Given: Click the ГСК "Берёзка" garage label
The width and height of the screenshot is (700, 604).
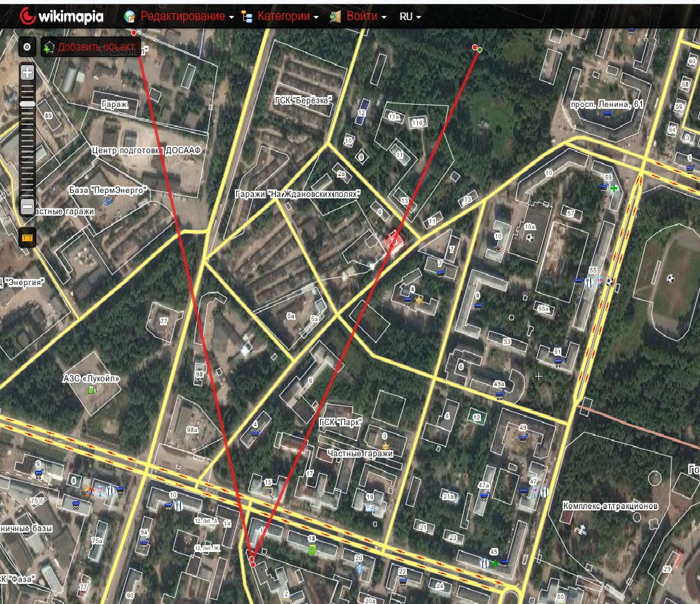Looking at the screenshot, I should click(x=304, y=101).
